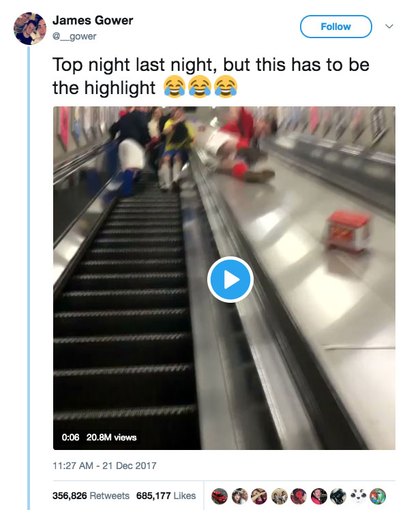
Task: Open the seventh liker avatar
Action: 338,496
